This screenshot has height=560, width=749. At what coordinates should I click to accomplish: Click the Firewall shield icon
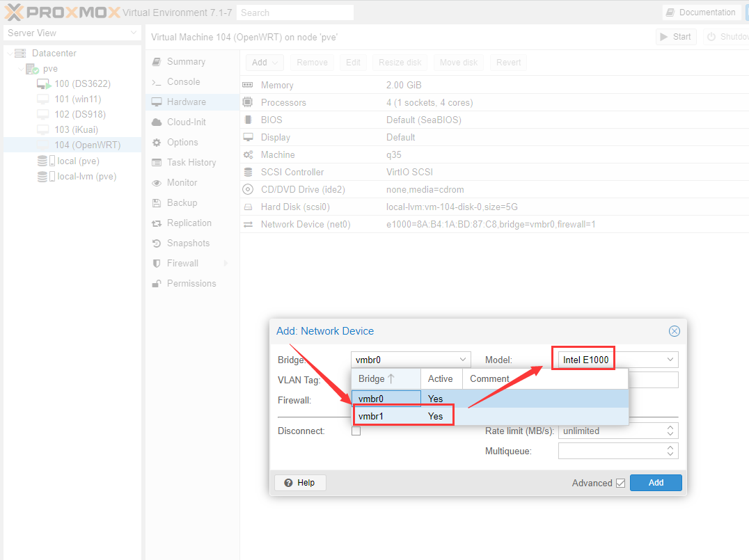(157, 264)
